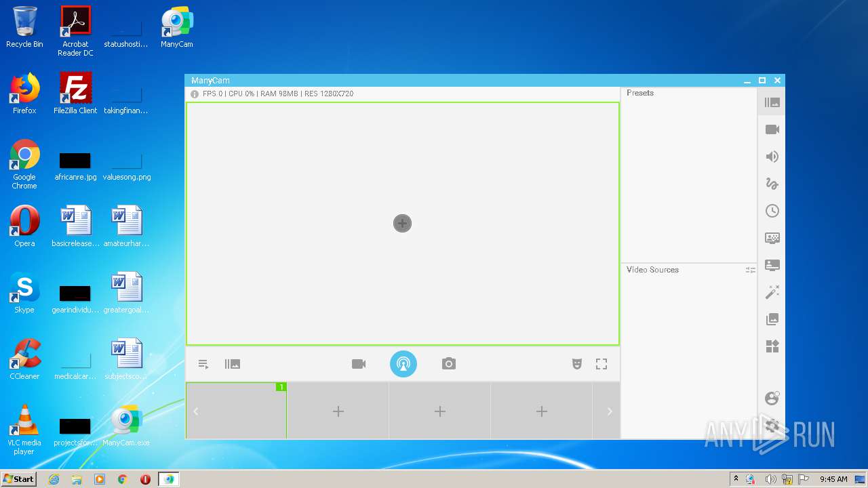This screenshot has height=488, width=868.
Task: Open the Recycle Bin desktop icon
Action: 24,27
